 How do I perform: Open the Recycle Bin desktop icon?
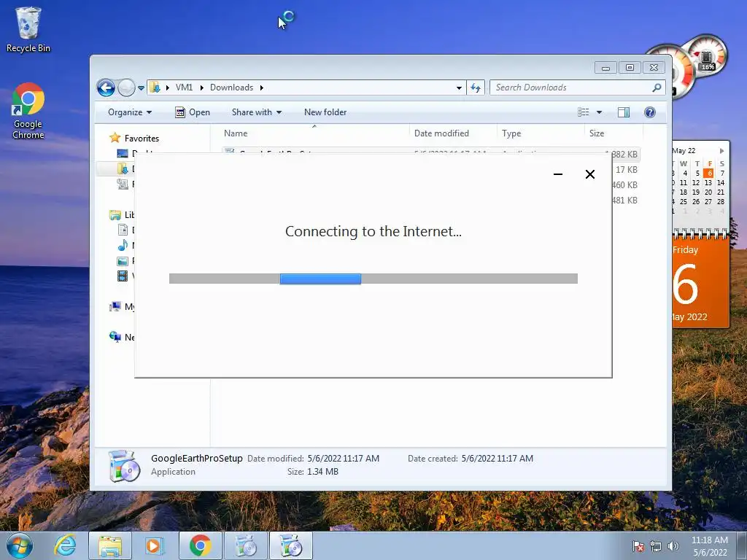point(28,29)
